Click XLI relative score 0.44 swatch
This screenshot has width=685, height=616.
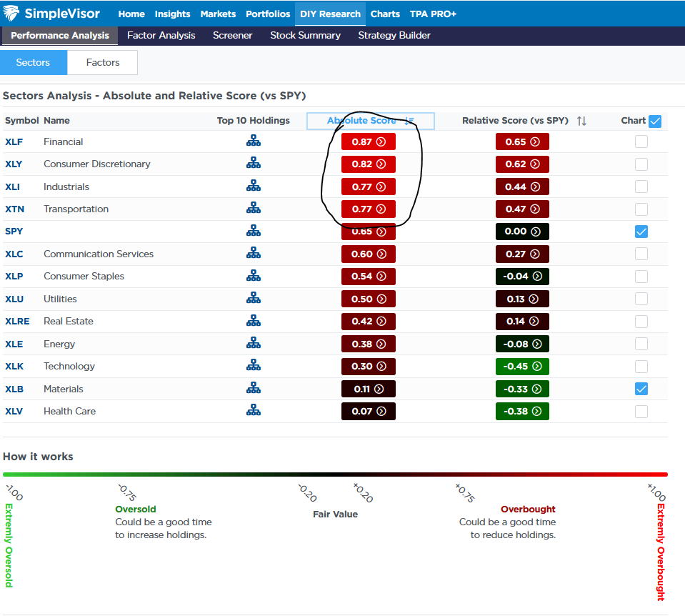522,187
